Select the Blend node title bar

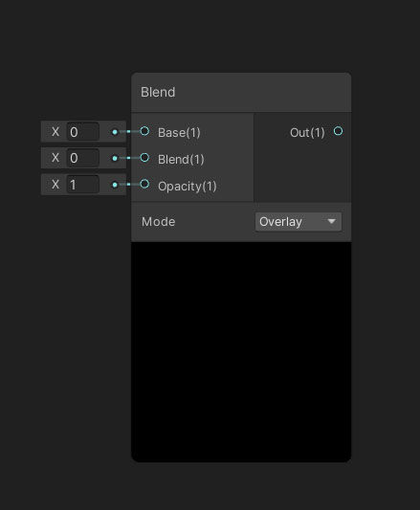pyautogui.click(x=241, y=93)
